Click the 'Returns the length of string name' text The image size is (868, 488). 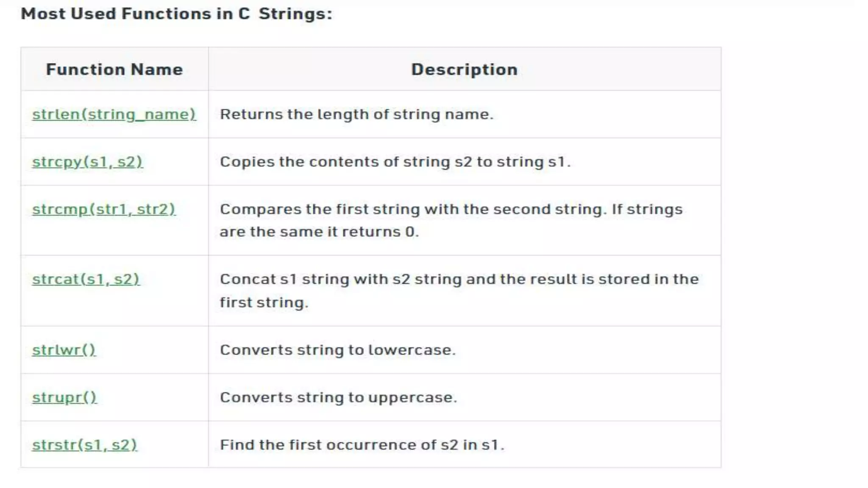point(356,114)
